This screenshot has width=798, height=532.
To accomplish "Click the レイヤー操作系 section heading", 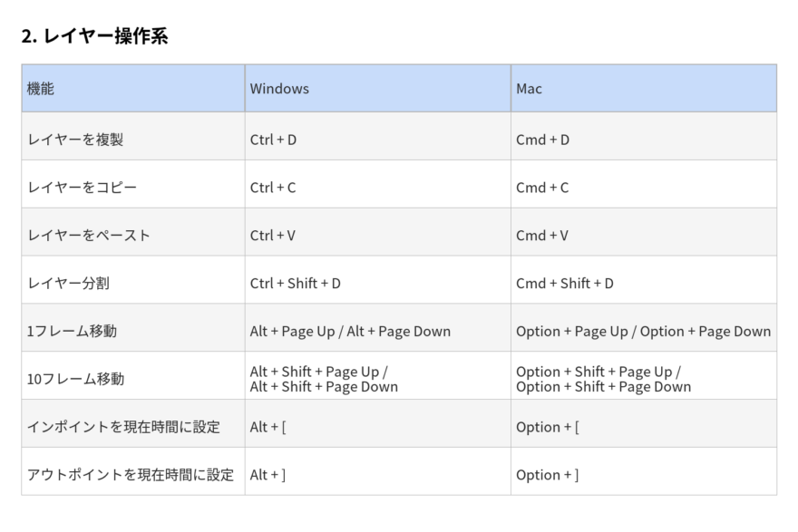I will [94, 36].
